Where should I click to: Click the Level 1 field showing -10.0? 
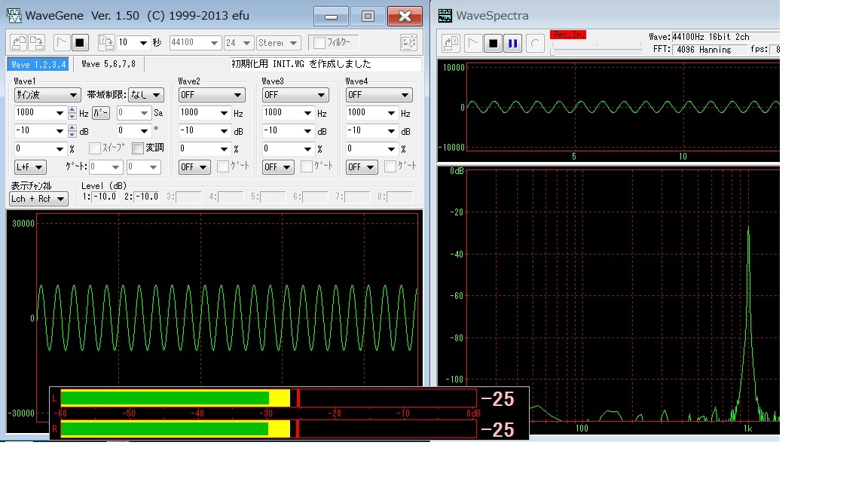105,197
